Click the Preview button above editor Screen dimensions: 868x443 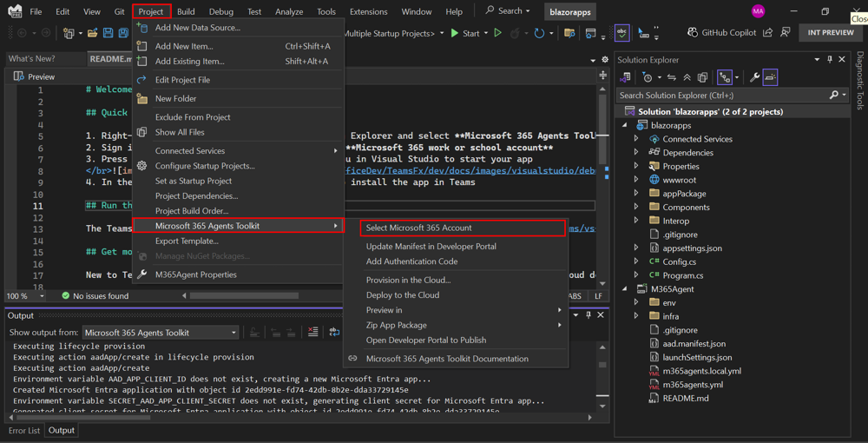(35, 77)
